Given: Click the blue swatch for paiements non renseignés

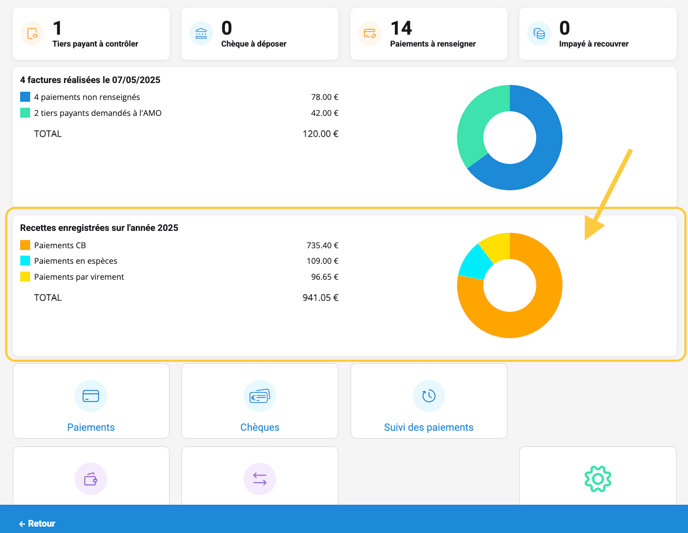Looking at the screenshot, I should click(x=25, y=97).
